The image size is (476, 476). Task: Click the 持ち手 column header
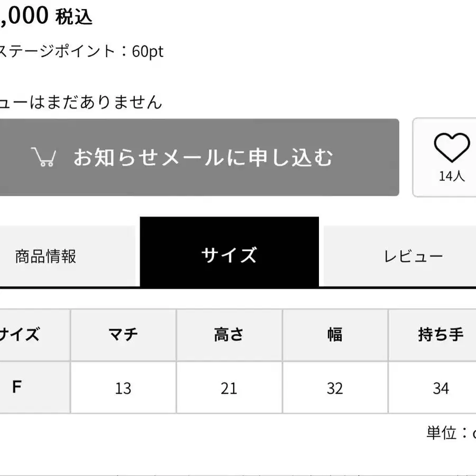pyautogui.click(x=441, y=334)
